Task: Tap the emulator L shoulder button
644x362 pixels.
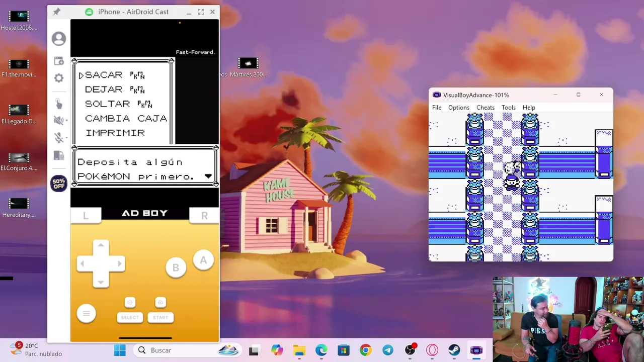Action: pos(86,216)
